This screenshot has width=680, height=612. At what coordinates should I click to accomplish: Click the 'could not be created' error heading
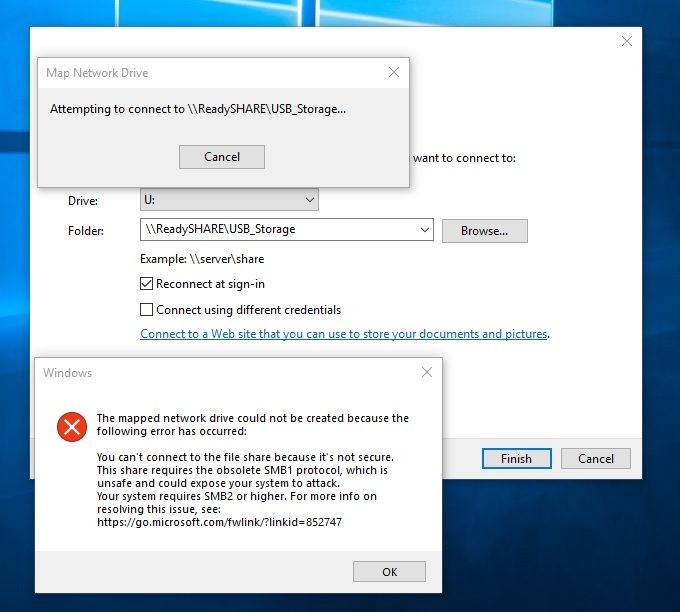click(253, 425)
